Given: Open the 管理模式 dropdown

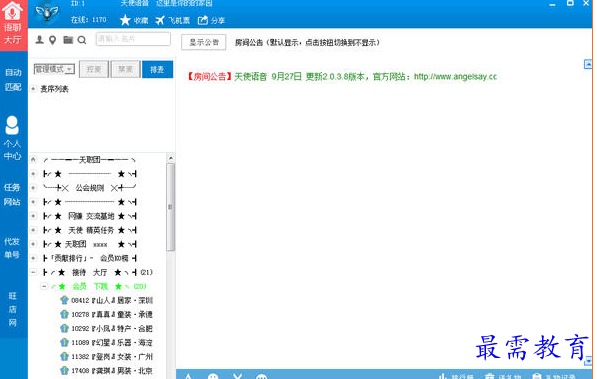Looking at the screenshot, I should coord(54,69).
